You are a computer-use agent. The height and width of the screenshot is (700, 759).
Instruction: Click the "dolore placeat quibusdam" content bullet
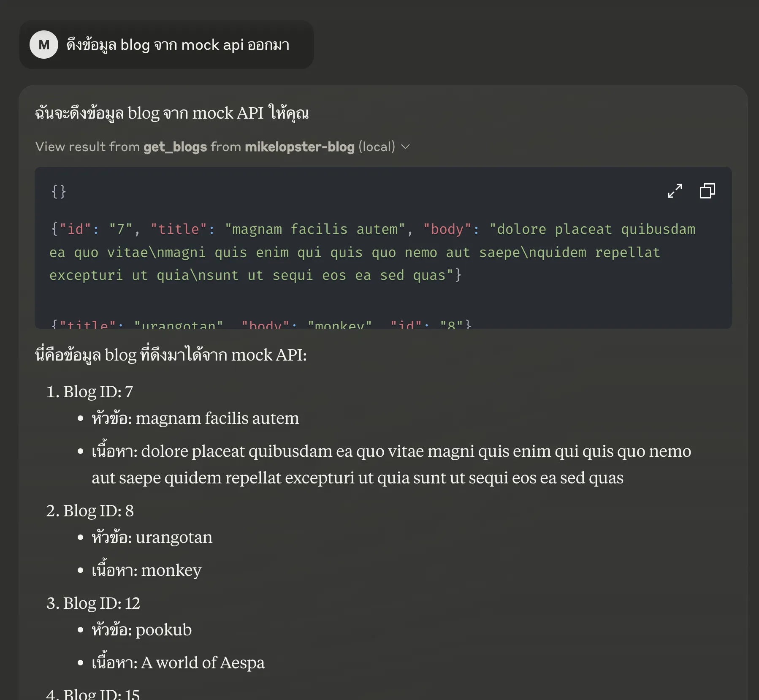pyautogui.click(x=391, y=464)
